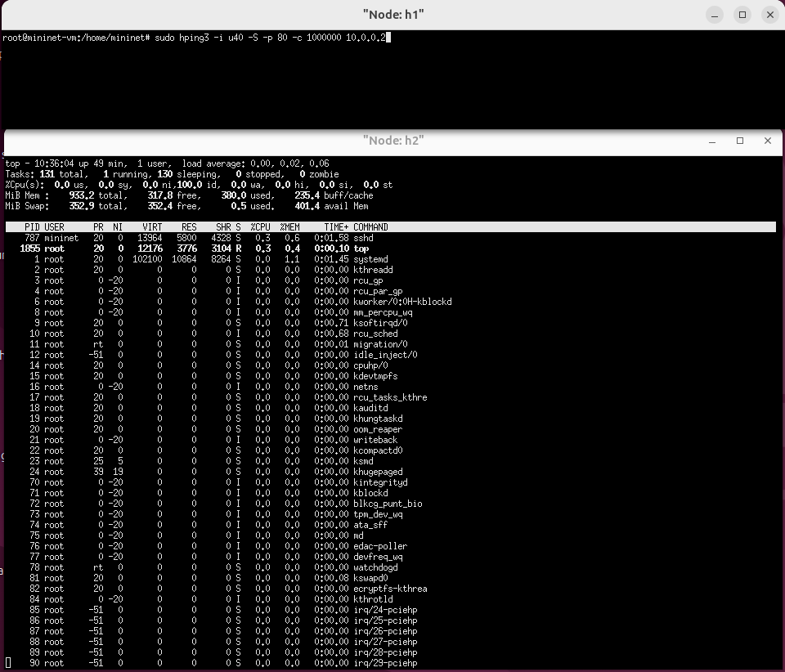Focus the "Node: h1" title bar
Screen dimensions: 785x672
pyautogui.click(x=392, y=15)
